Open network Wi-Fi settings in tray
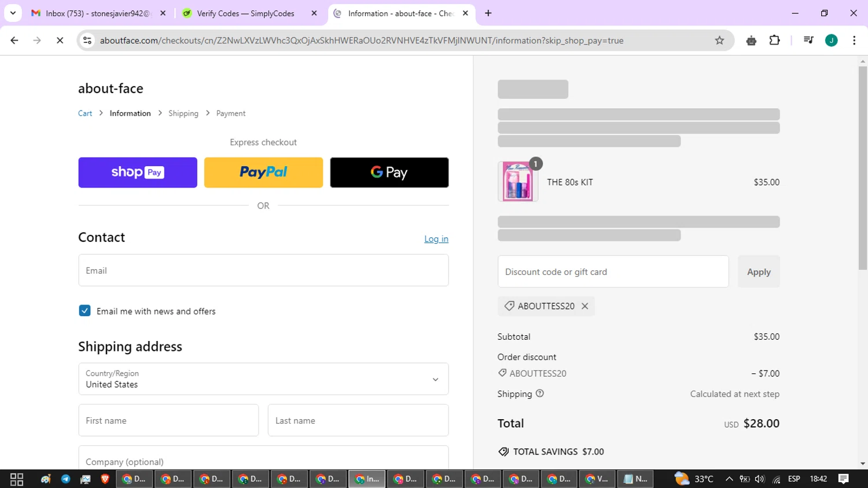This screenshot has width=868, height=488. tap(777, 479)
